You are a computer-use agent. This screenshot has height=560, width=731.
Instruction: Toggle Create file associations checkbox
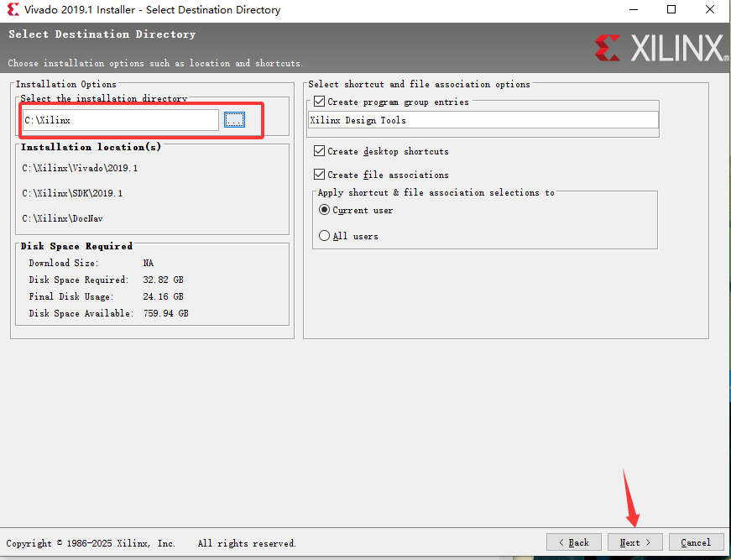coord(320,175)
